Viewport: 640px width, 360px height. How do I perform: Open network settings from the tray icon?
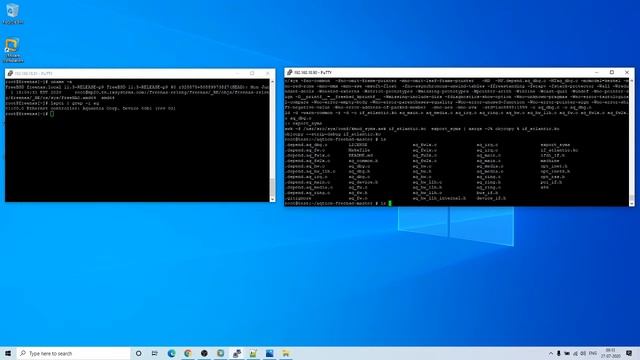pos(576,353)
